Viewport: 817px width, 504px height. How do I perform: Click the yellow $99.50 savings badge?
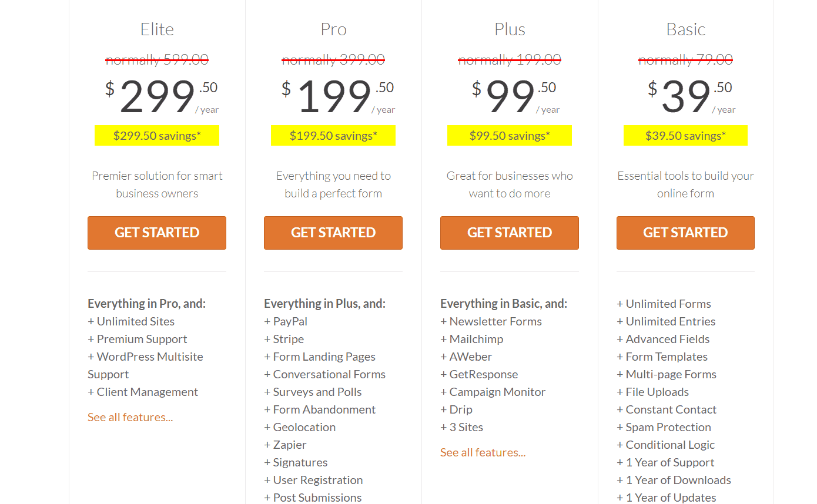pos(510,136)
